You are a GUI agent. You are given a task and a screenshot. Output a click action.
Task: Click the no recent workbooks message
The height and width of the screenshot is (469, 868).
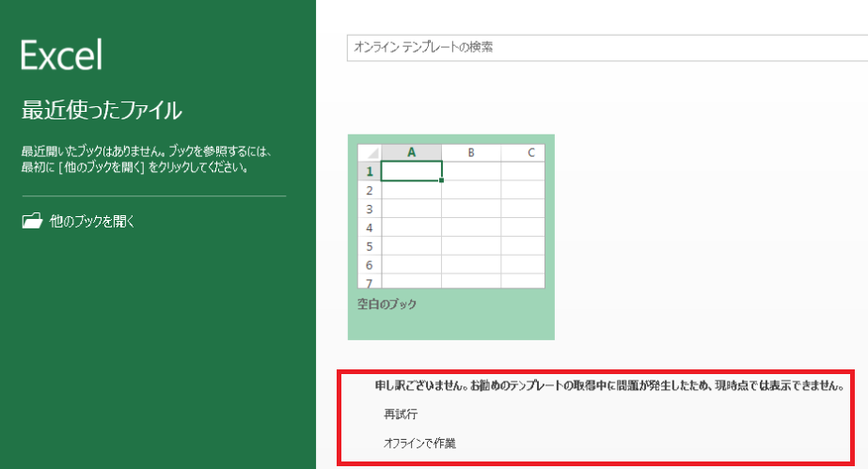[146, 159]
